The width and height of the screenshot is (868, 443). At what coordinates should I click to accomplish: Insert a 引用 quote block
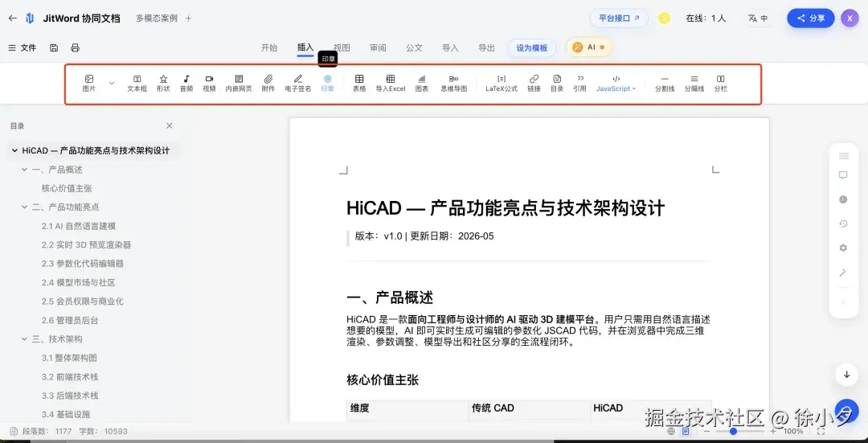pos(580,83)
